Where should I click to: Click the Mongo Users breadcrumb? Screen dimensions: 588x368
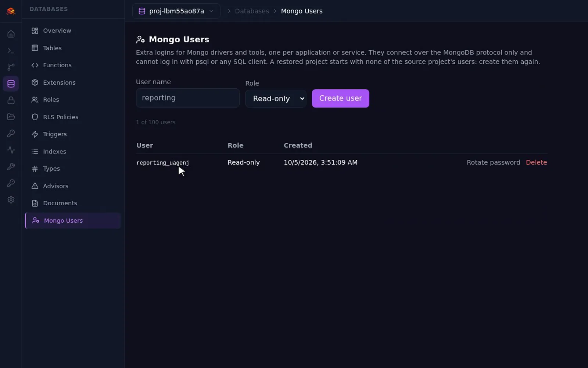[x=302, y=11]
